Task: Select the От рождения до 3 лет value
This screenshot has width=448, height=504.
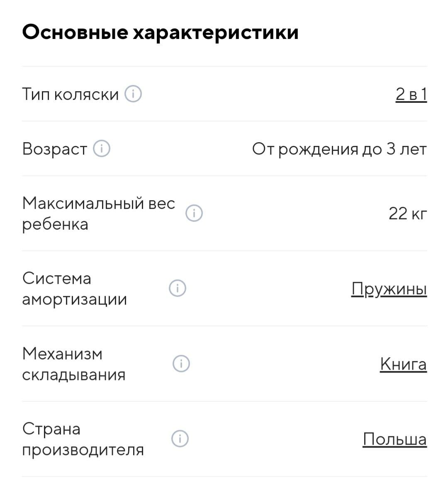Action: [x=339, y=149]
